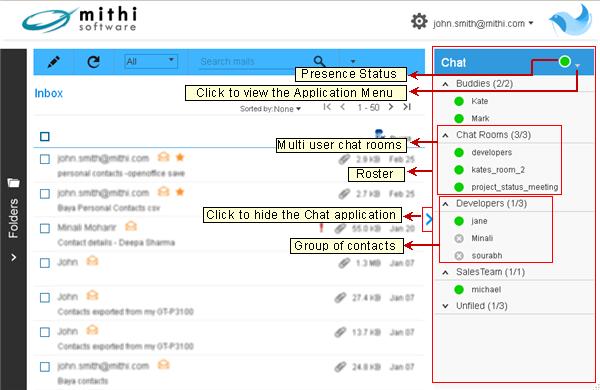This screenshot has width=600, height=390.
Task: Collapse the SalesTeam (1/1) group
Action: coord(445,273)
